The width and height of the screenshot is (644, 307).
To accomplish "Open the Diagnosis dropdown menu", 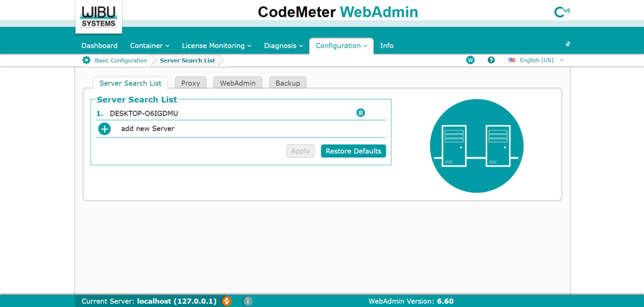I will pos(283,46).
